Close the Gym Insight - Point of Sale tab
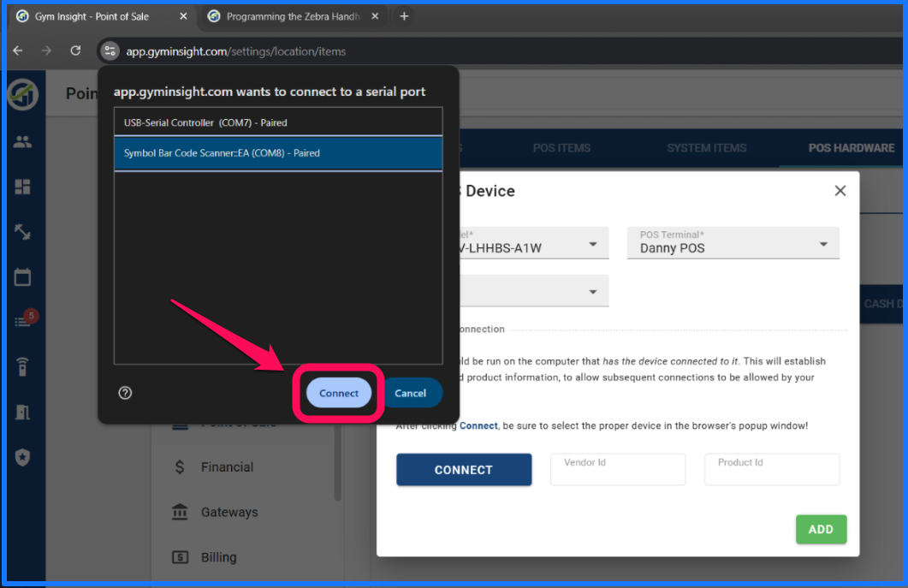 (x=183, y=16)
